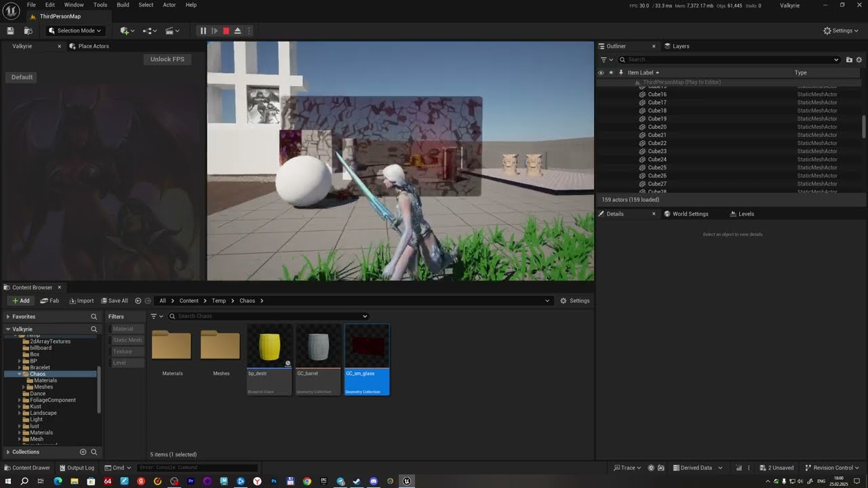Open the Build menu
Viewport: 868px width, 488px height.
(123, 5)
